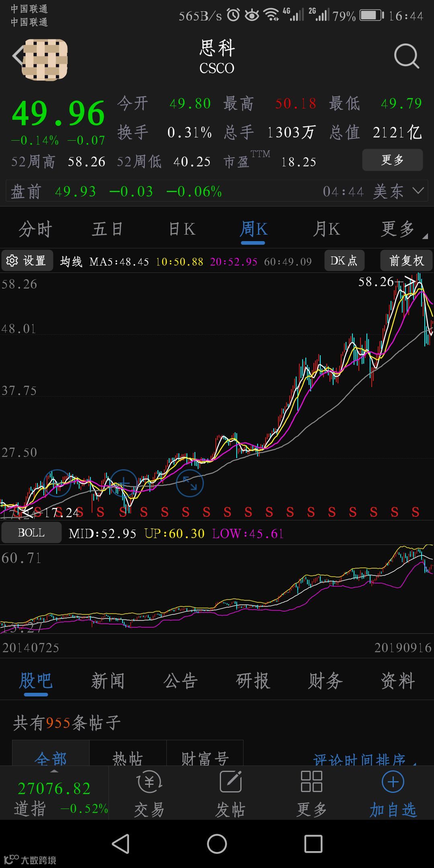The image size is (434, 868).
Task: Tap the chart start date 20140725
Action: 31,648
